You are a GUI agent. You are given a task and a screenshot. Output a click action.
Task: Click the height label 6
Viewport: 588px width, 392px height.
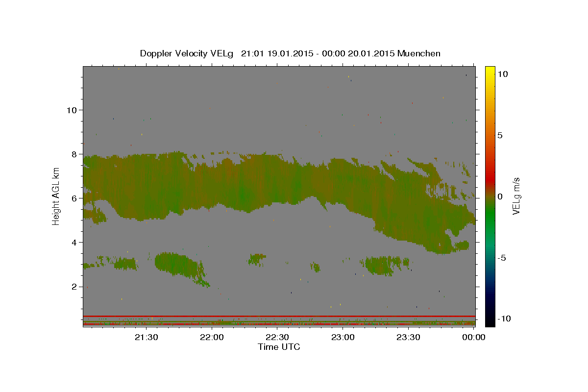(x=75, y=198)
